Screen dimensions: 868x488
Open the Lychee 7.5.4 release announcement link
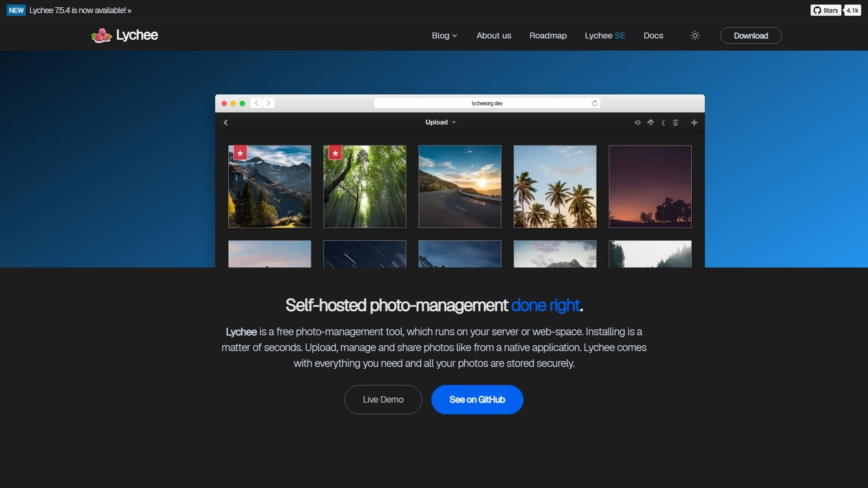80,10
